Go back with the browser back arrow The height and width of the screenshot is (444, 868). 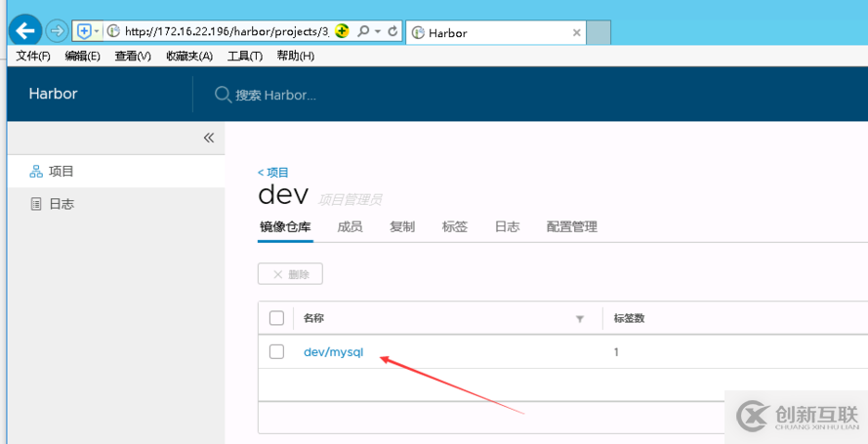coord(25,31)
